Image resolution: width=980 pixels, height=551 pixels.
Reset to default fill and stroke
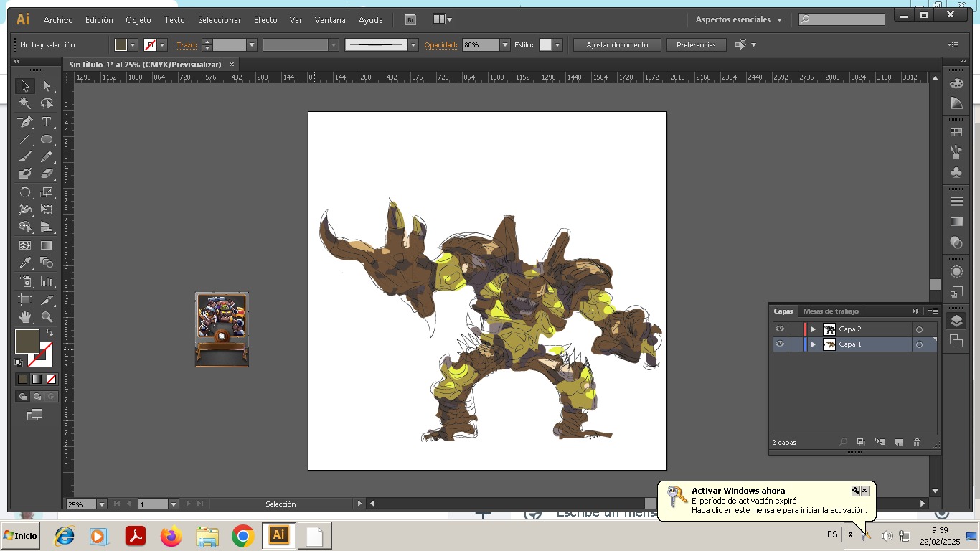click(19, 363)
